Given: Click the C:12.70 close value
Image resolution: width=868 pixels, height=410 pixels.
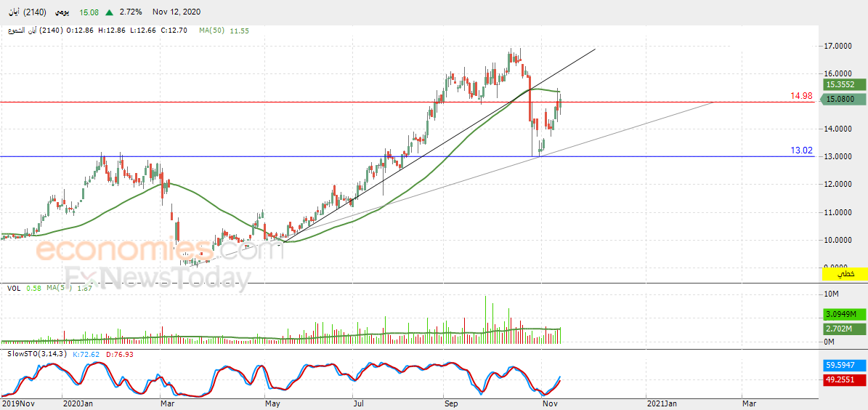Looking at the screenshot, I should point(175,31).
